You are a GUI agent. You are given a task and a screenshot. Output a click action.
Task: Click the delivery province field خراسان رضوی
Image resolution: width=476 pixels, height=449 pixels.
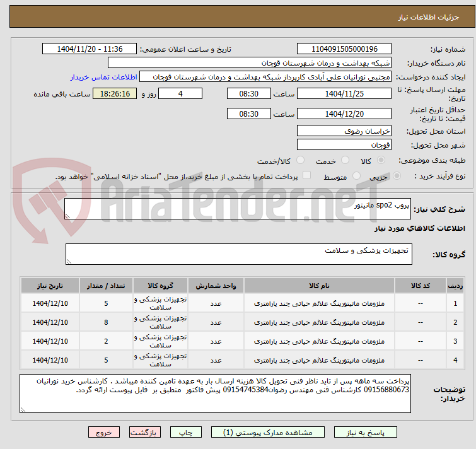[344, 131]
